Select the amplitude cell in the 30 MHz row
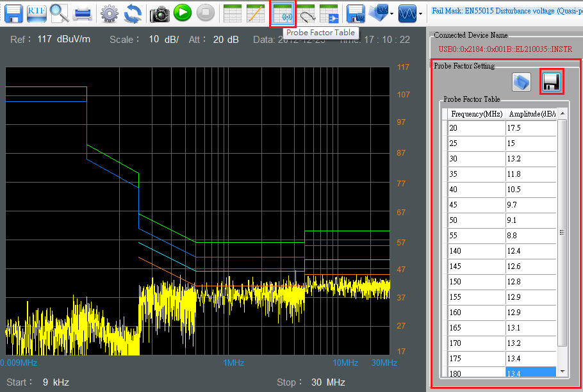Viewport: 583px width, 392px height. [x=531, y=159]
